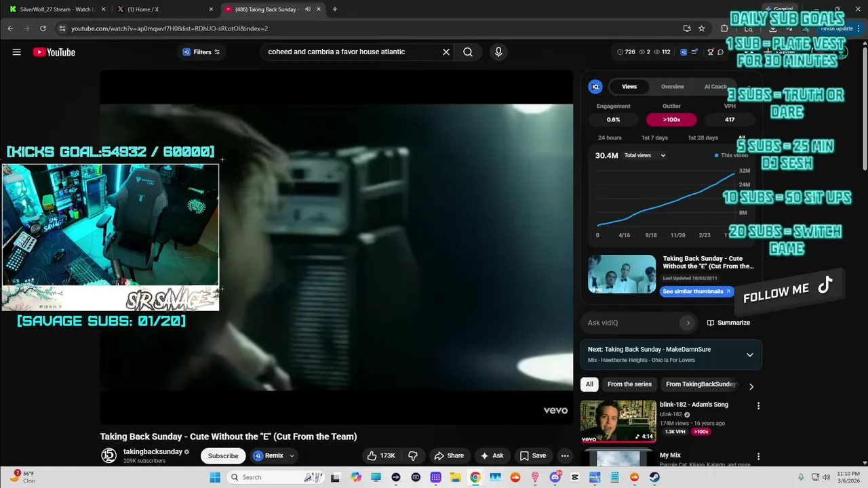Open blink-182 Adam's Song title link
The image size is (868, 488).
[x=694, y=405]
